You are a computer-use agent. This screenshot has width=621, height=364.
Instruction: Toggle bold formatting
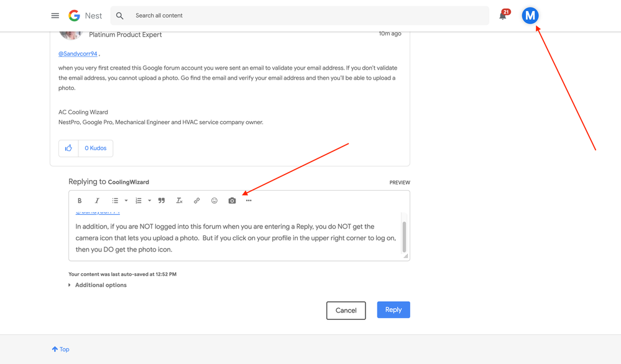coord(80,201)
